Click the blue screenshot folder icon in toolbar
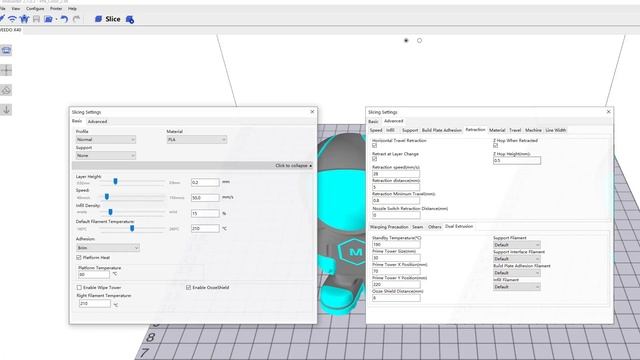 [x=48, y=19]
